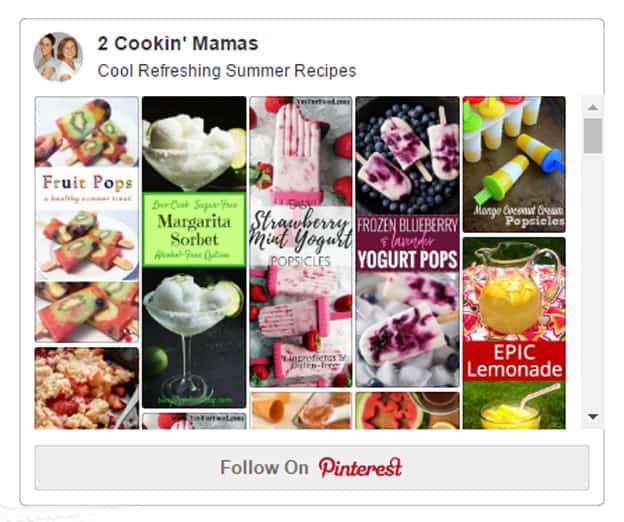Open the strawberry crumble pin at bottom left

point(87,388)
